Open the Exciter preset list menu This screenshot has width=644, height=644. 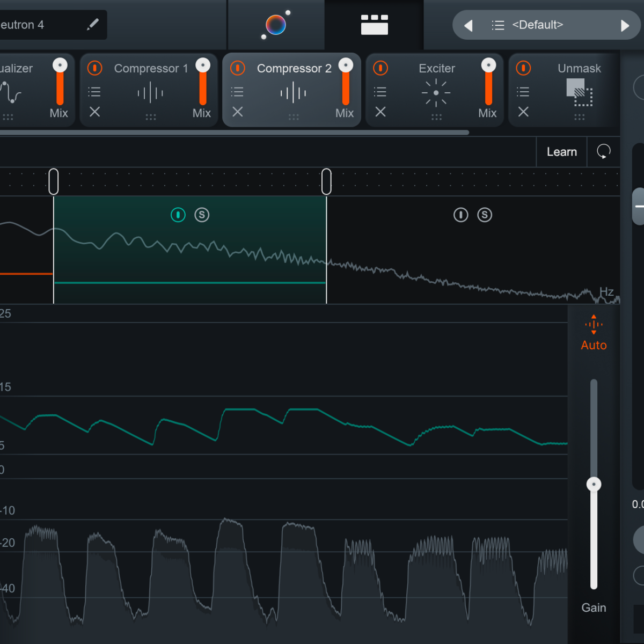point(380,92)
